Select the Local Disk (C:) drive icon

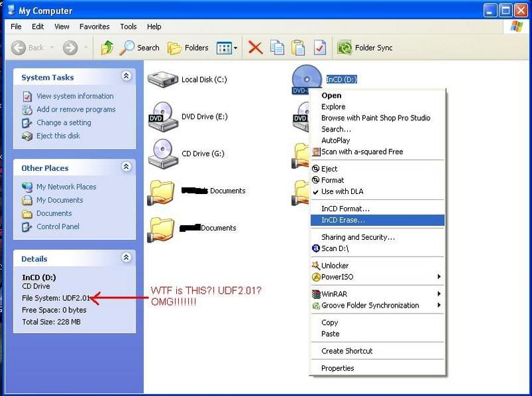coord(163,79)
